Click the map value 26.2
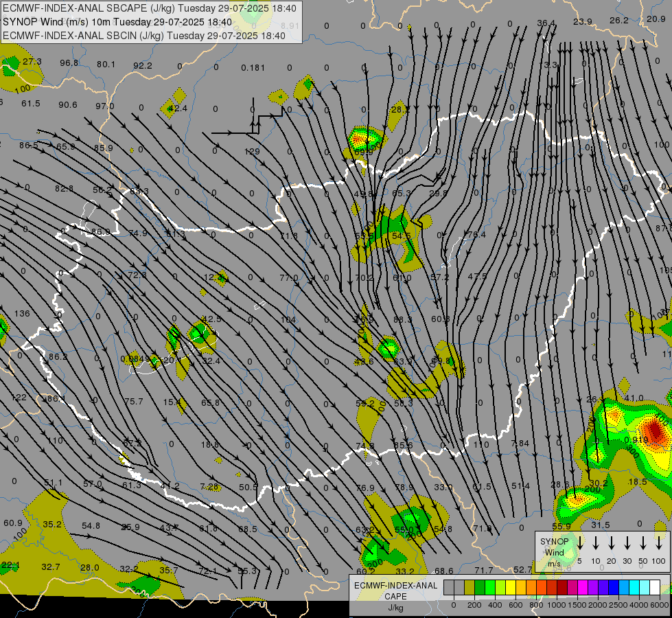This screenshot has height=618, width=672. [x=619, y=21]
